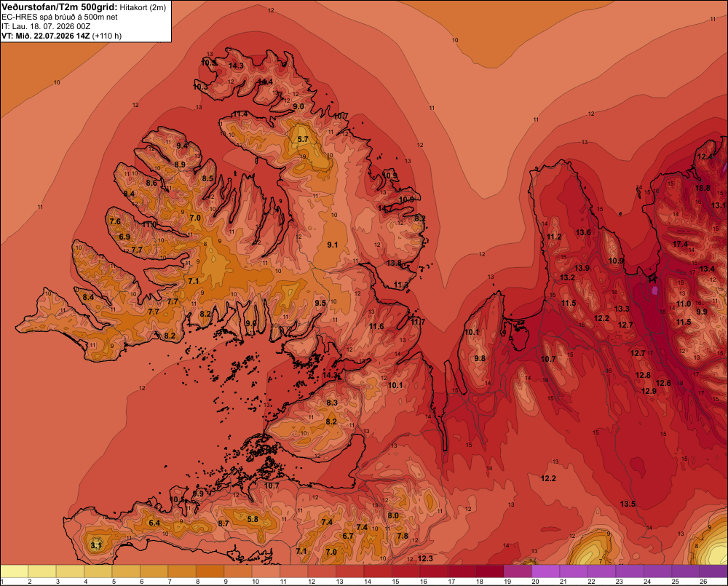728x586 pixels.
Task: Click the 6.4 temperature label
Action: [x=154, y=523]
